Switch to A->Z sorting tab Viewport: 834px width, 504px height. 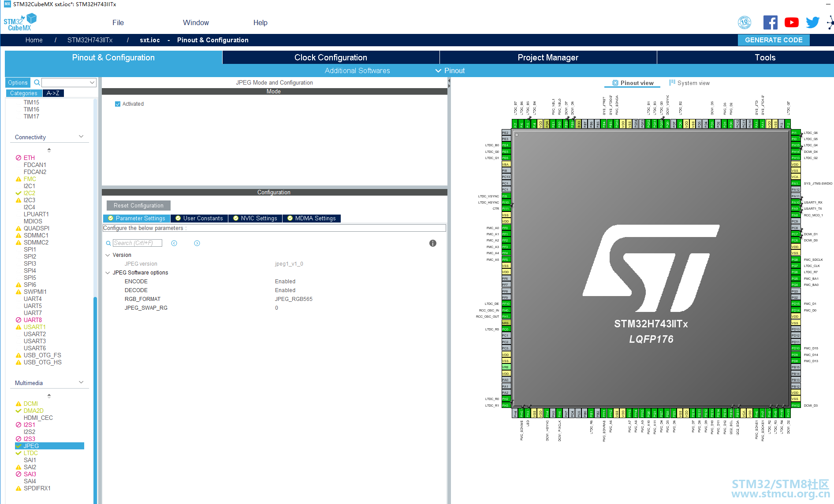[53, 93]
